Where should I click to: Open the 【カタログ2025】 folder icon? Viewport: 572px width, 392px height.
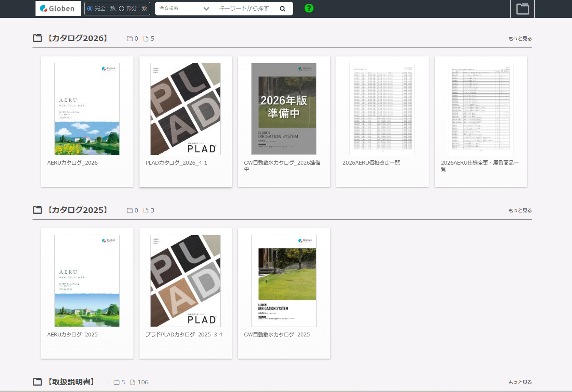[38, 210]
